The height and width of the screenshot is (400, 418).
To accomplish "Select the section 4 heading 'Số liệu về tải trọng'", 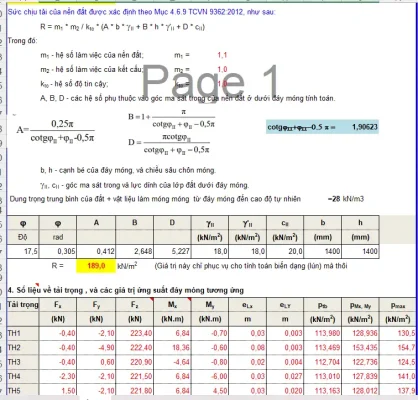I will point(126,290).
